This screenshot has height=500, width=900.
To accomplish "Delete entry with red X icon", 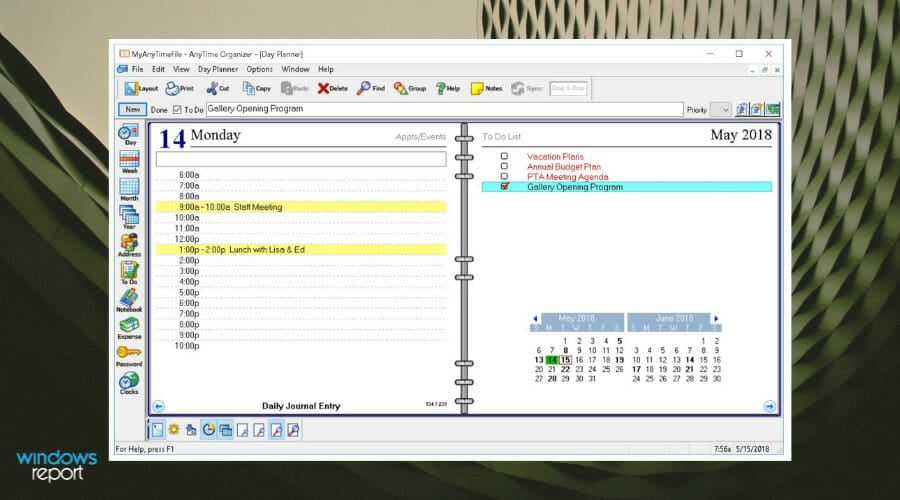I will coord(333,88).
